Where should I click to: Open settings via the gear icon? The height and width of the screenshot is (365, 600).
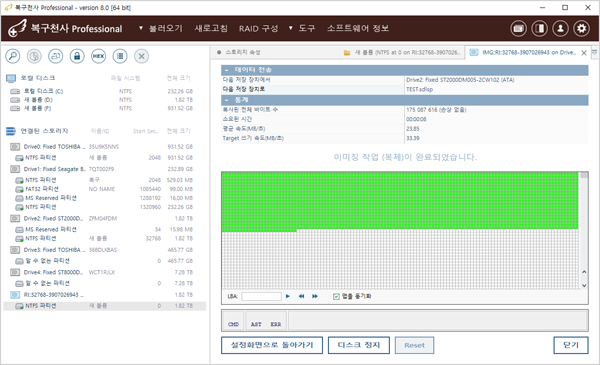pyautogui.click(x=582, y=28)
